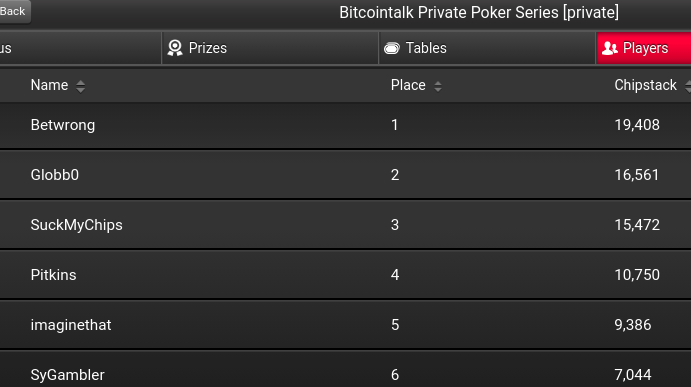Select imaginethat in players list
Viewport: 691px width, 387px height.
(346, 325)
